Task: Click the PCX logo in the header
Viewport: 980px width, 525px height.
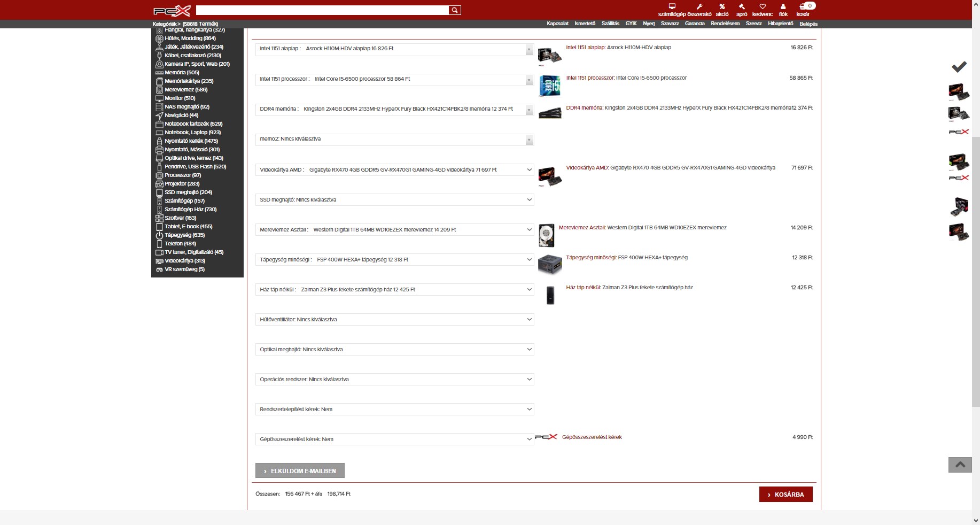Action: click(x=172, y=11)
